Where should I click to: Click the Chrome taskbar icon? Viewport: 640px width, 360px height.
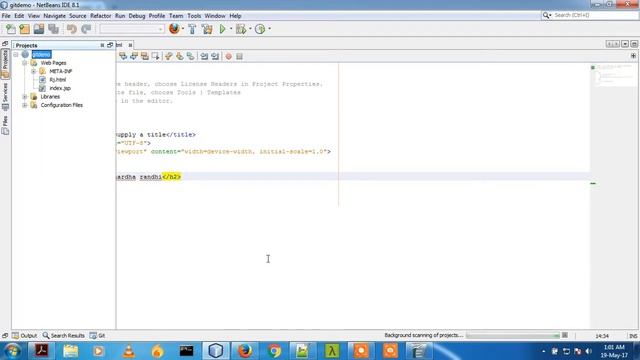pyautogui.click(x=274, y=351)
